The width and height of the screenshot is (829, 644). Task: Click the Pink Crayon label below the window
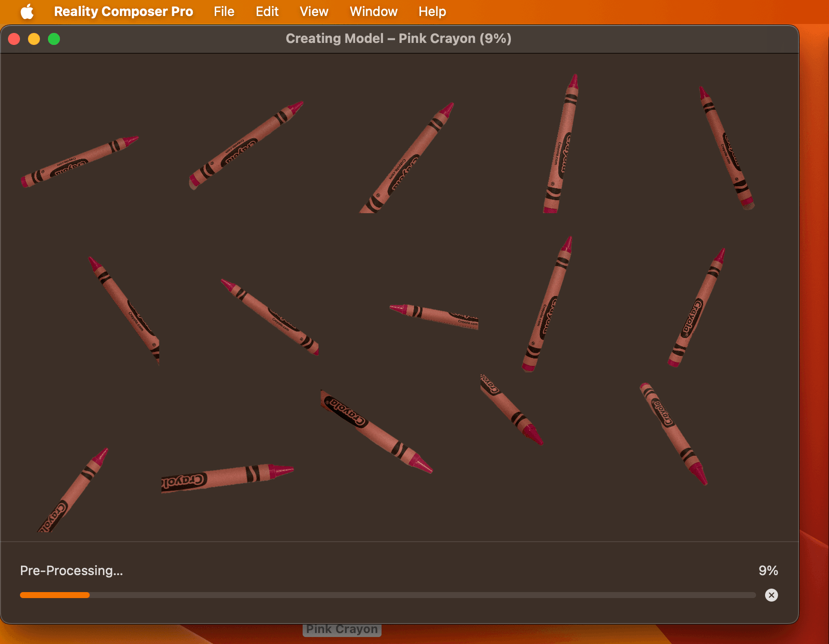[x=342, y=630]
